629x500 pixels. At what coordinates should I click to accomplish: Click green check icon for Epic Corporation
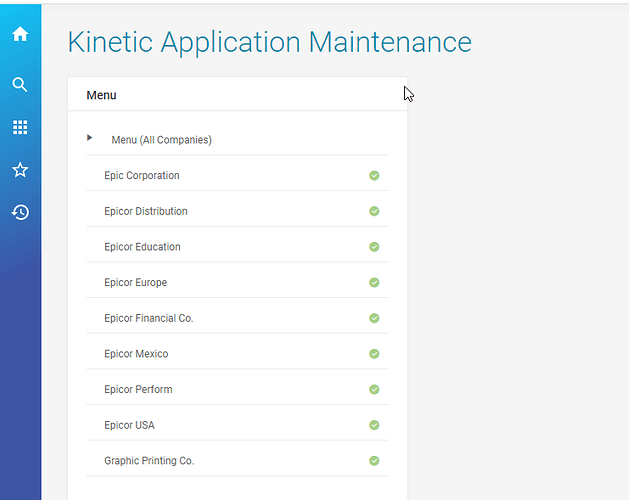pyautogui.click(x=374, y=175)
